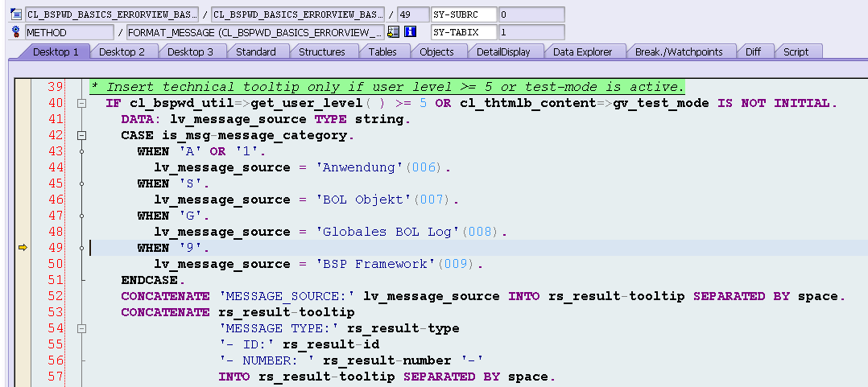Viewport: 868px width, 387px height.
Task: Click the yellow execution arrow at line 49
Action: pos(23,248)
